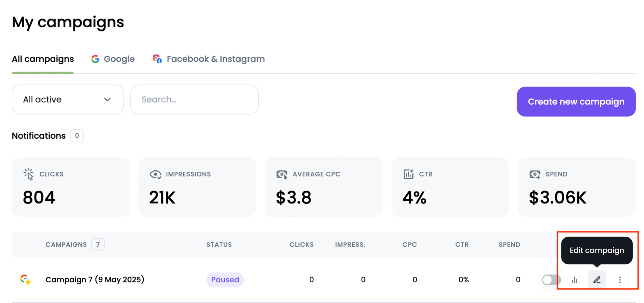Click the cursor icon in the Clicks card

(x=28, y=174)
